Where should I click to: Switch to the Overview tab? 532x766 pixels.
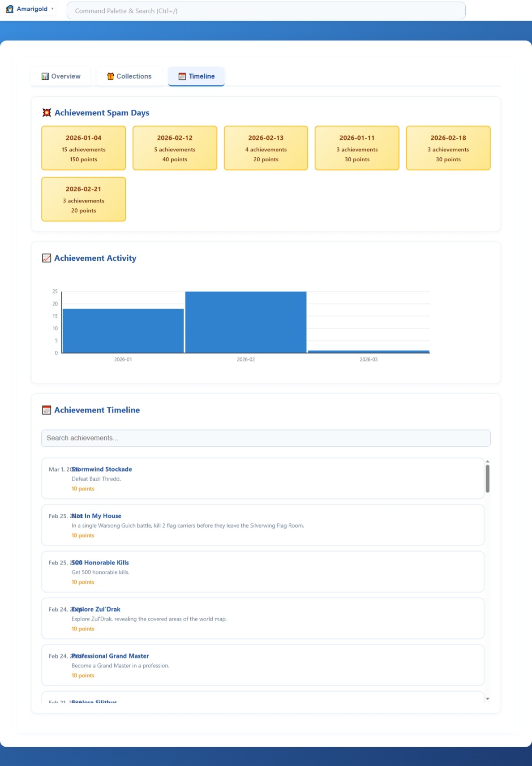click(x=61, y=76)
